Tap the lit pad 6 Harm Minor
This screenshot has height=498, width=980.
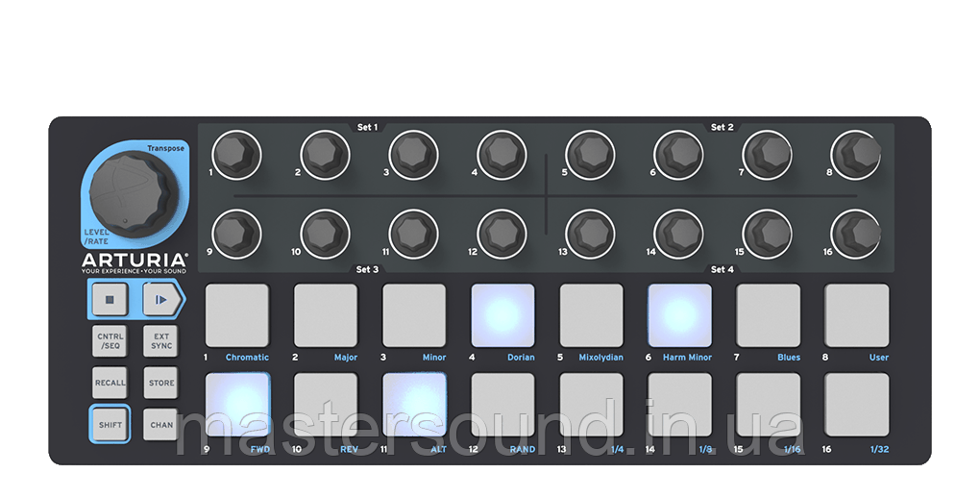coord(679,315)
